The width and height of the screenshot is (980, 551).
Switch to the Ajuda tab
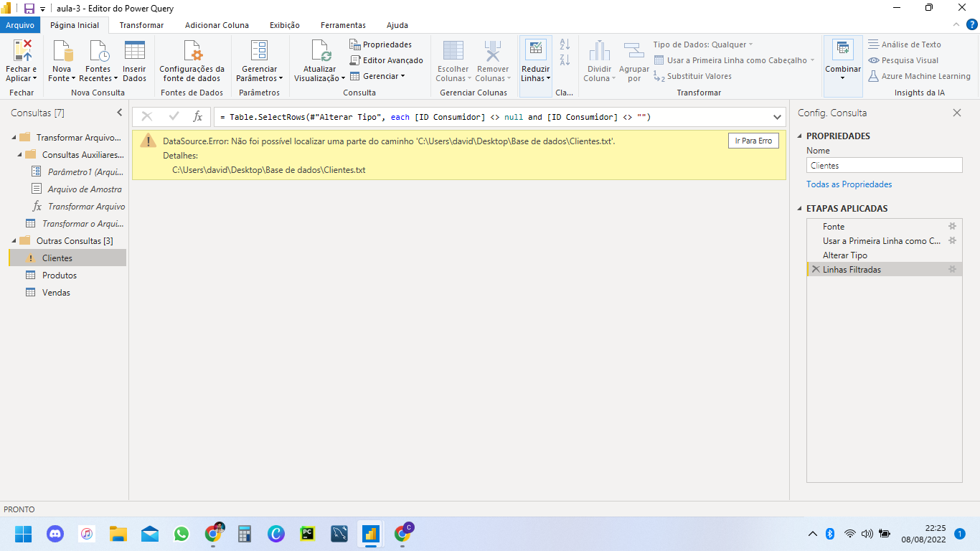[x=397, y=25]
